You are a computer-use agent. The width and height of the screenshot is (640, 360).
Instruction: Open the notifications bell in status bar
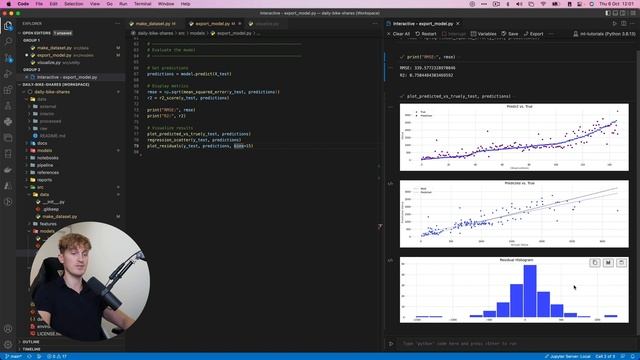[x=633, y=356]
